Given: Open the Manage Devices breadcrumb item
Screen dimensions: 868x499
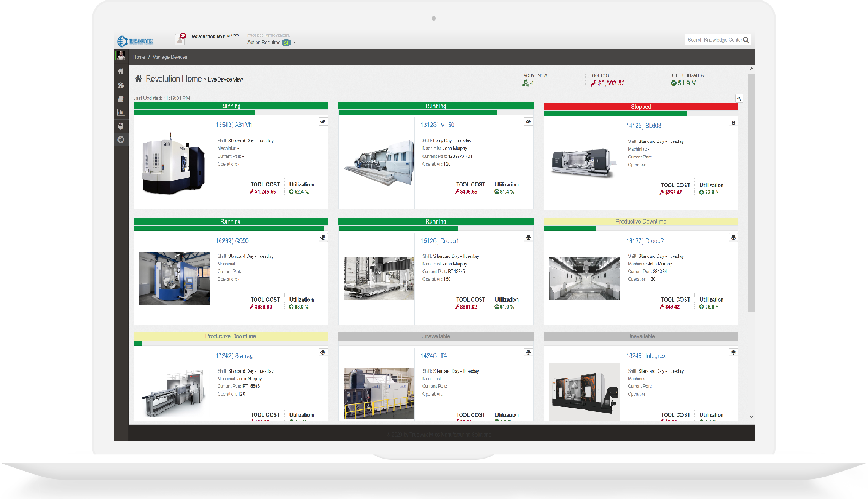Looking at the screenshot, I should [169, 56].
